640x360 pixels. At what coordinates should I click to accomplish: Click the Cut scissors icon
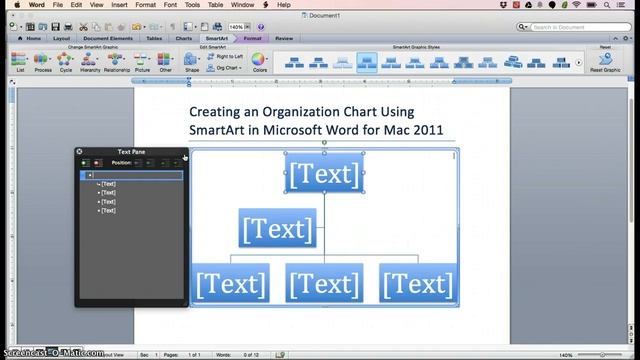tap(83, 27)
